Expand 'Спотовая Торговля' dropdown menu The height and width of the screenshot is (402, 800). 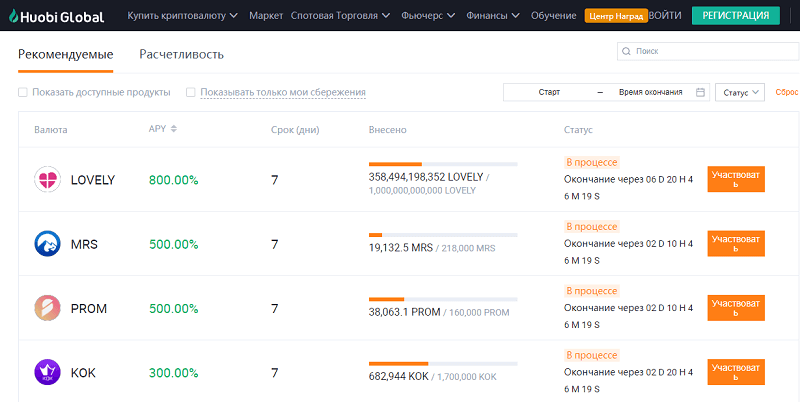coord(340,16)
